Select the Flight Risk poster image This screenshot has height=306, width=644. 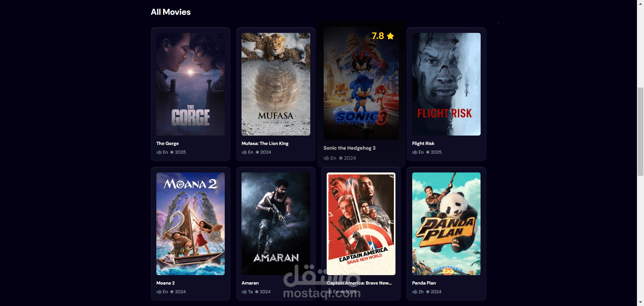point(446,84)
